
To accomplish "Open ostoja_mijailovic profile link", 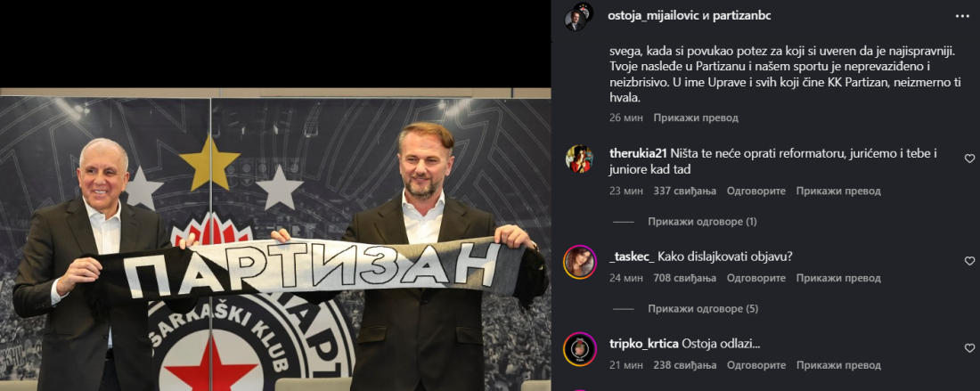I will pyautogui.click(x=653, y=16).
